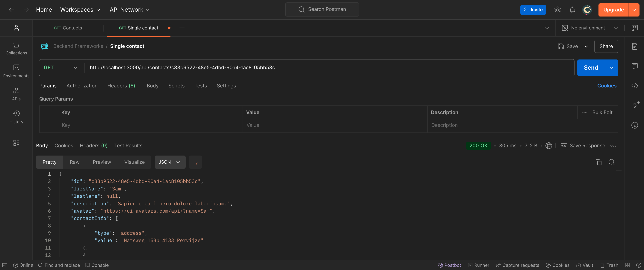Open the Postbot assistant
The height and width of the screenshot is (270, 644).
(x=449, y=265)
